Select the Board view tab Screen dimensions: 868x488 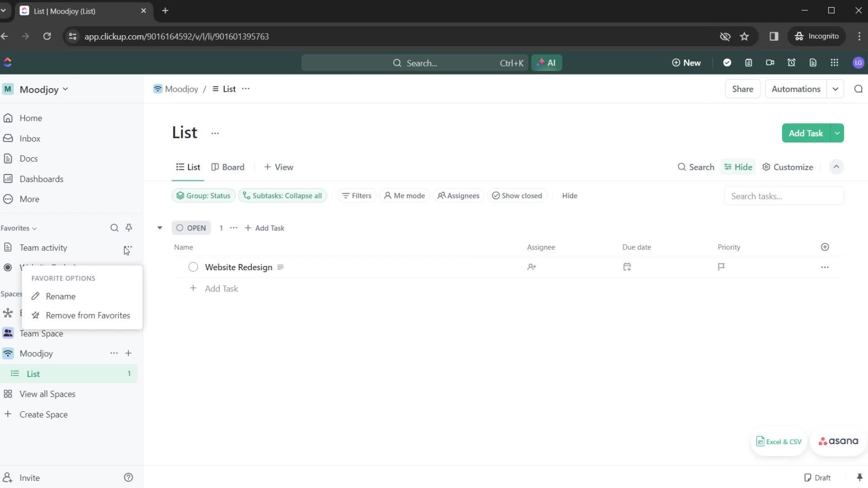coord(229,166)
